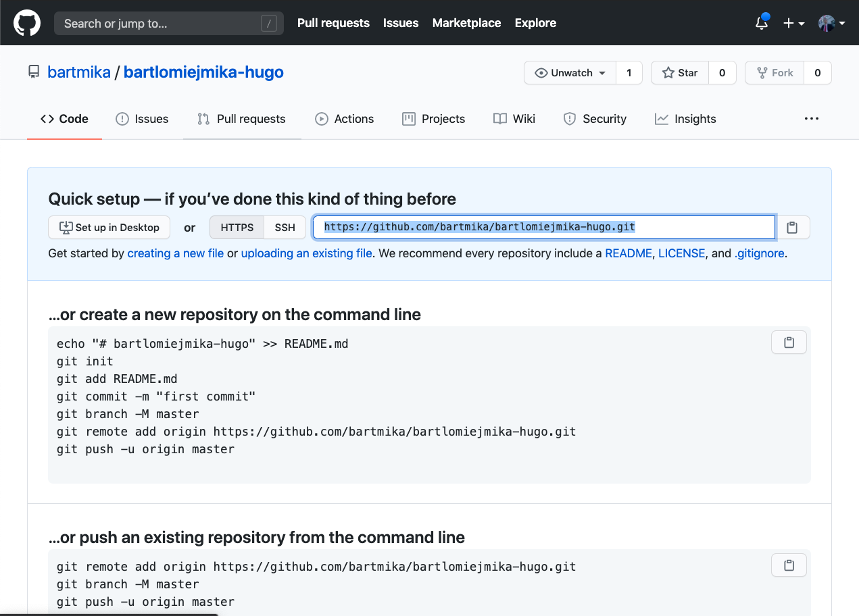Click the 'git init' command line
Image resolution: width=859 pixels, height=616 pixels.
click(x=85, y=361)
